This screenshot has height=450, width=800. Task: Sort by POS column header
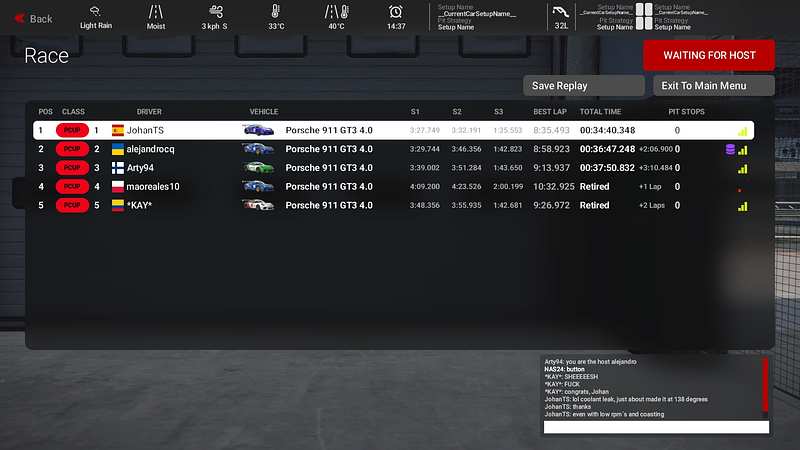coord(45,112)
